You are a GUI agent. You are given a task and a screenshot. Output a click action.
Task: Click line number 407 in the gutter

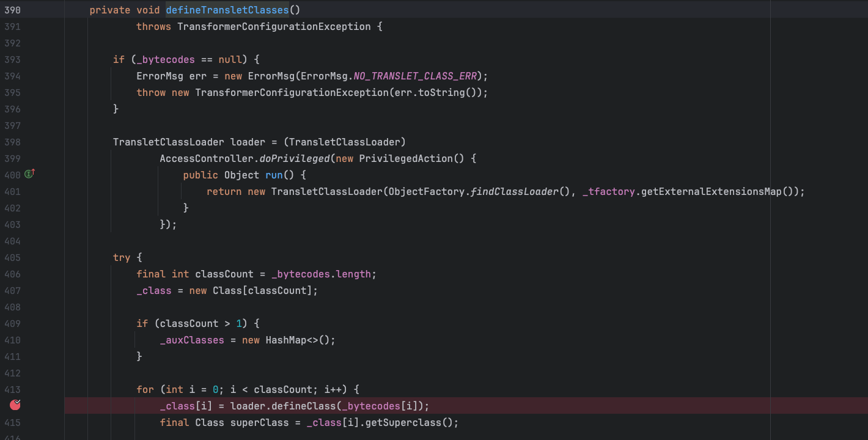(x=12, y=290)
